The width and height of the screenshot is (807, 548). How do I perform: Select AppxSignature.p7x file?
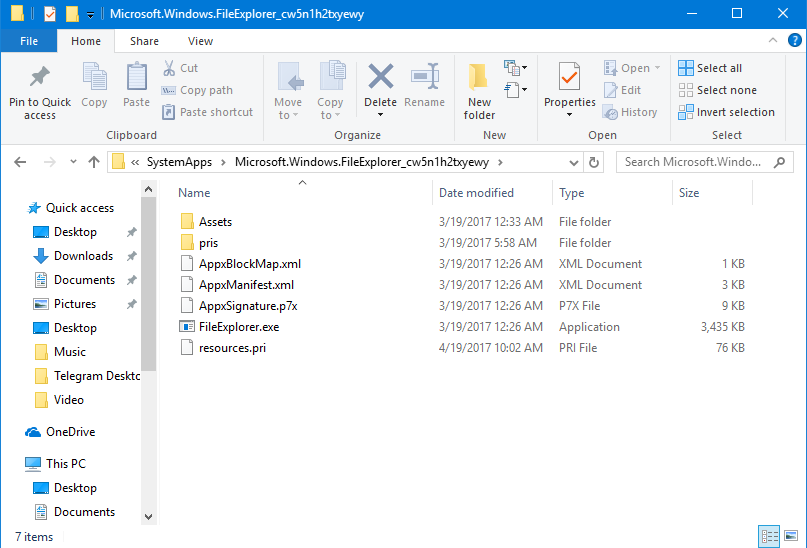tap(239, 306)
